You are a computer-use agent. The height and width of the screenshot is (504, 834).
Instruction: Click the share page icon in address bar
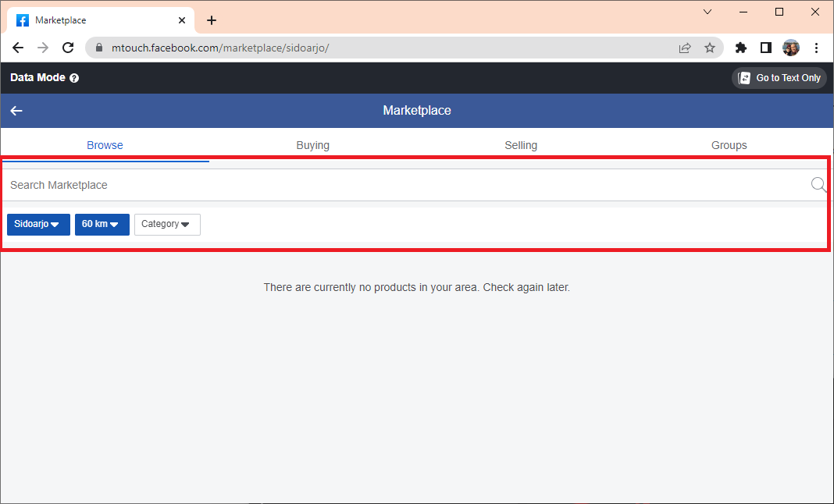click(685, 48)
